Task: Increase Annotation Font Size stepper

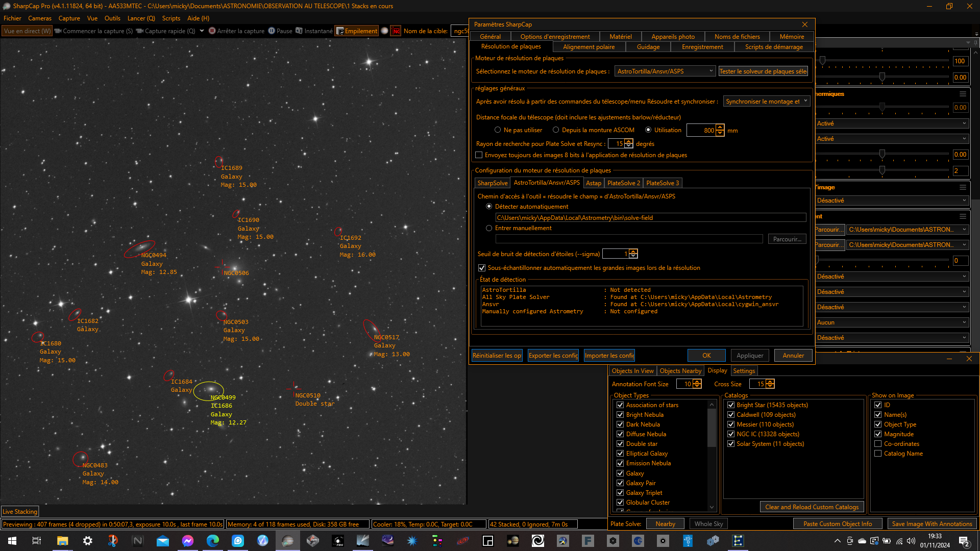Action: [x=697, y=381]
